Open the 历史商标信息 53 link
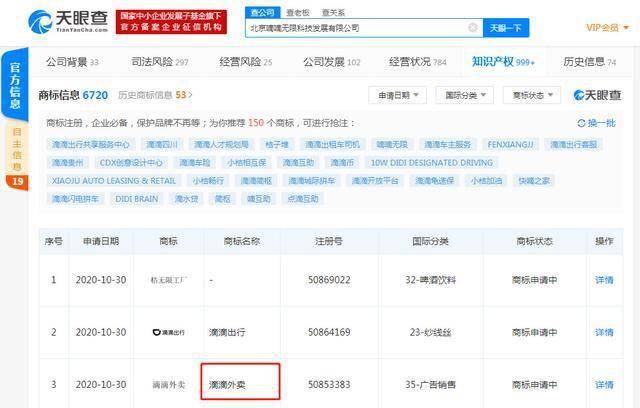640x408 pixels. (155, 95)
